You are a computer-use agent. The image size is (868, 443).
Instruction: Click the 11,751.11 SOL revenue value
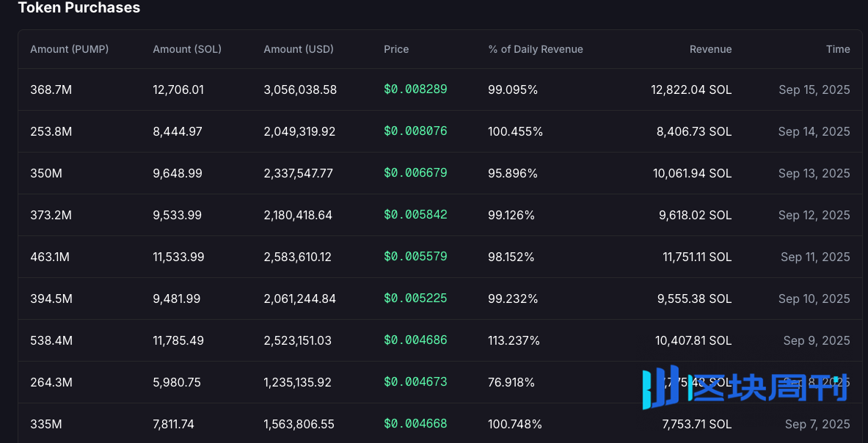(x=698, y=257)
